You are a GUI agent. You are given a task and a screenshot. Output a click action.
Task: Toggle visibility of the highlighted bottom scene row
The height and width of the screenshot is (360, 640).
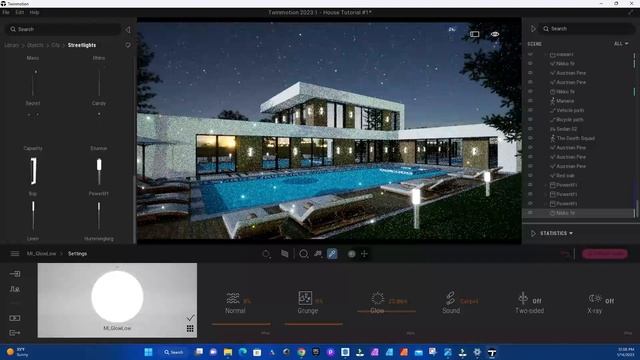[x=530, y=213]
